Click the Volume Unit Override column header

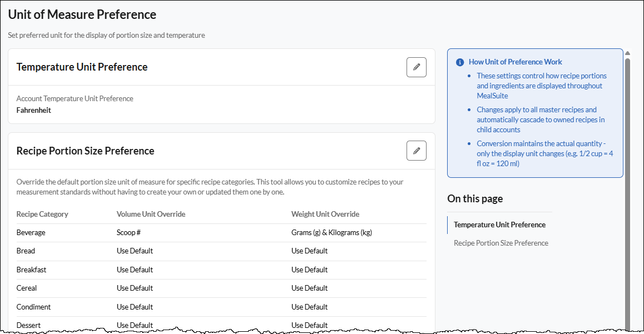click(x=151, y=214)
